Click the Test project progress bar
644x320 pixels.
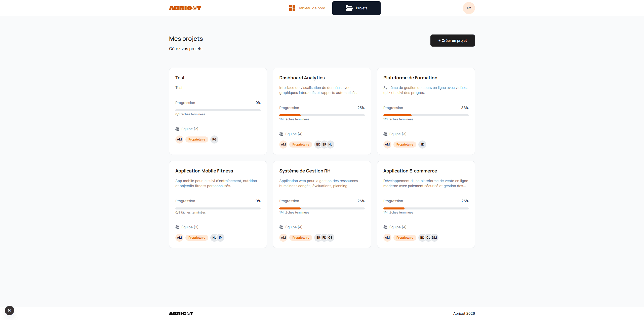point(218,110)
